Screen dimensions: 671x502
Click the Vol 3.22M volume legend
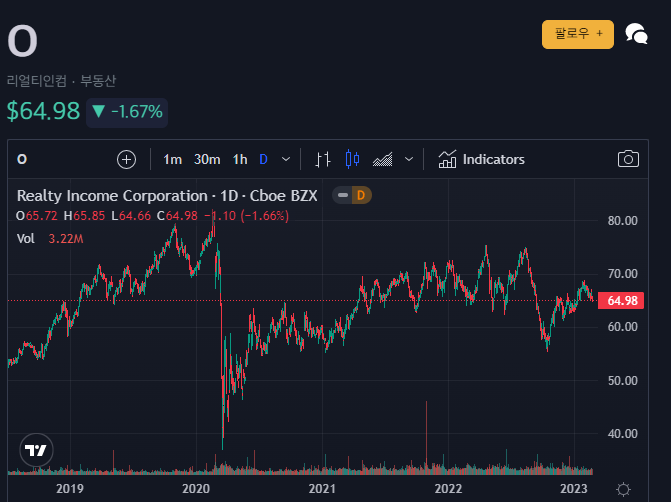coord(50,238)
